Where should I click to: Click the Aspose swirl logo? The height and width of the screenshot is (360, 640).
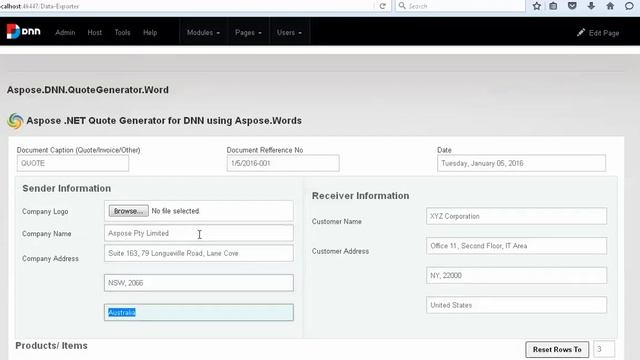[15, 121]
